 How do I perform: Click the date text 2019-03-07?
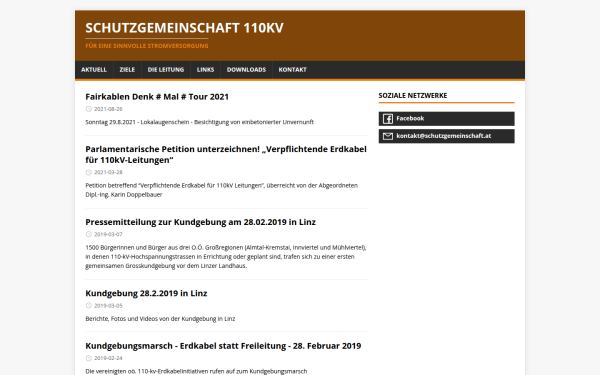click(108, 235)
